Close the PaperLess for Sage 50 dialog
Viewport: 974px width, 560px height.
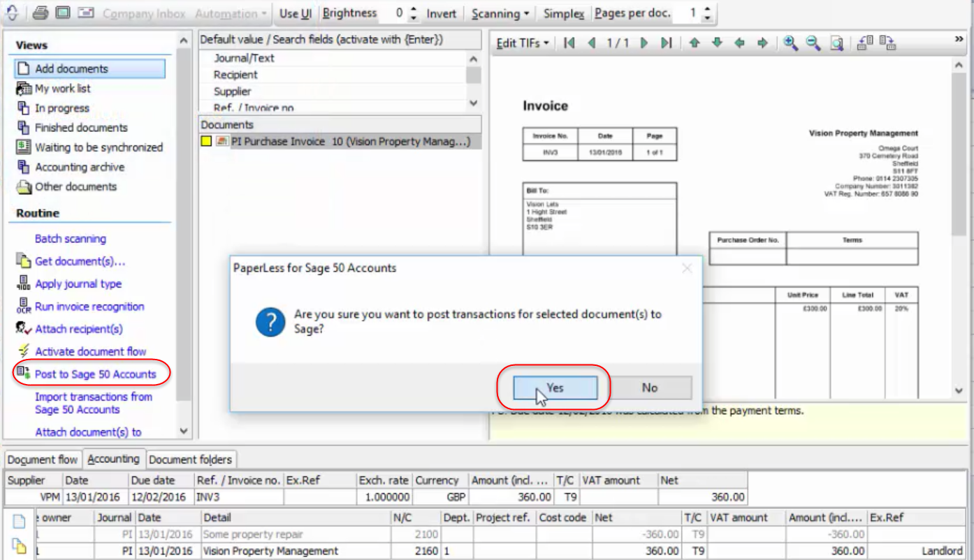(687, 268)
